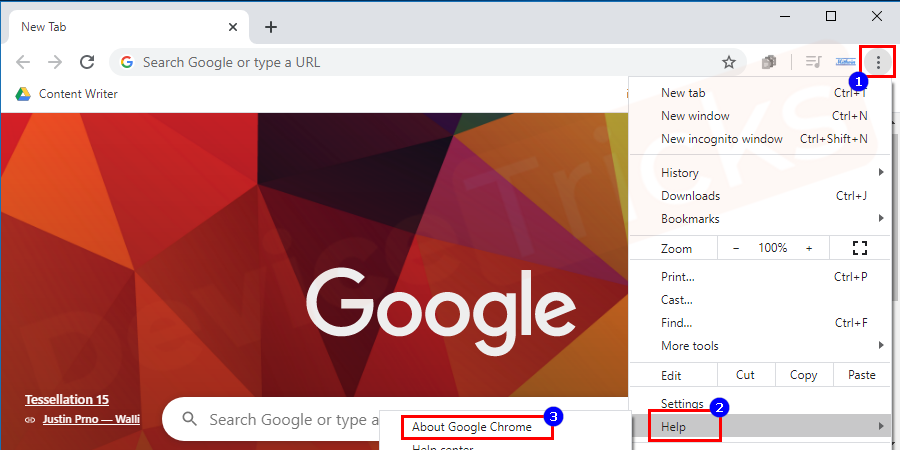The width and height of the screenshot is (900, 450).
Task: Click the link icon beside Justin Prno
Action: 30,420
